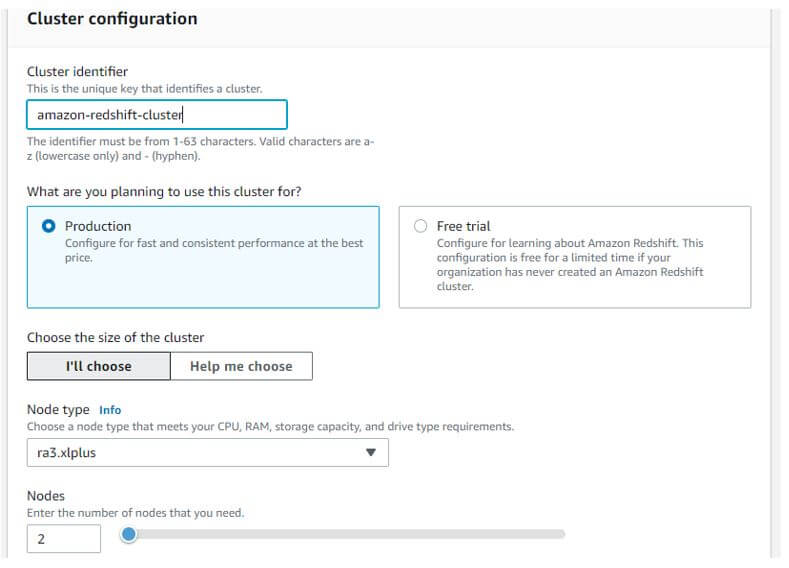Click the "Node type" label text

[x=58, y=410]
